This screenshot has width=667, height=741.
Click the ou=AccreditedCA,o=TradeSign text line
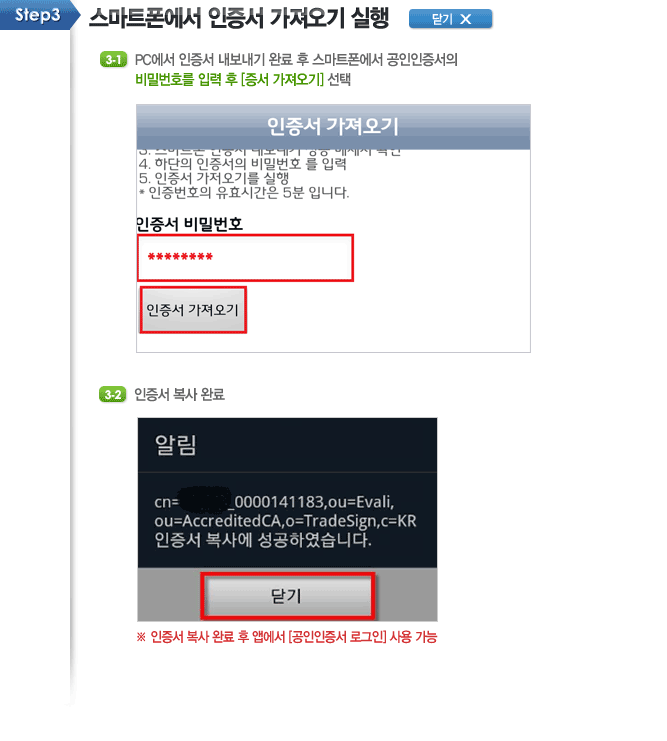[x=286, y=521]
